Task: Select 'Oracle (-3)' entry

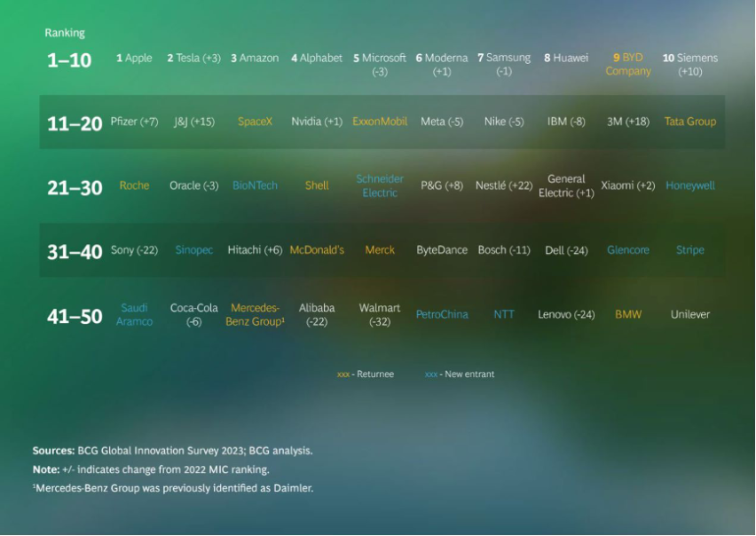Action: pyautogui.click(x=193, y=185)
